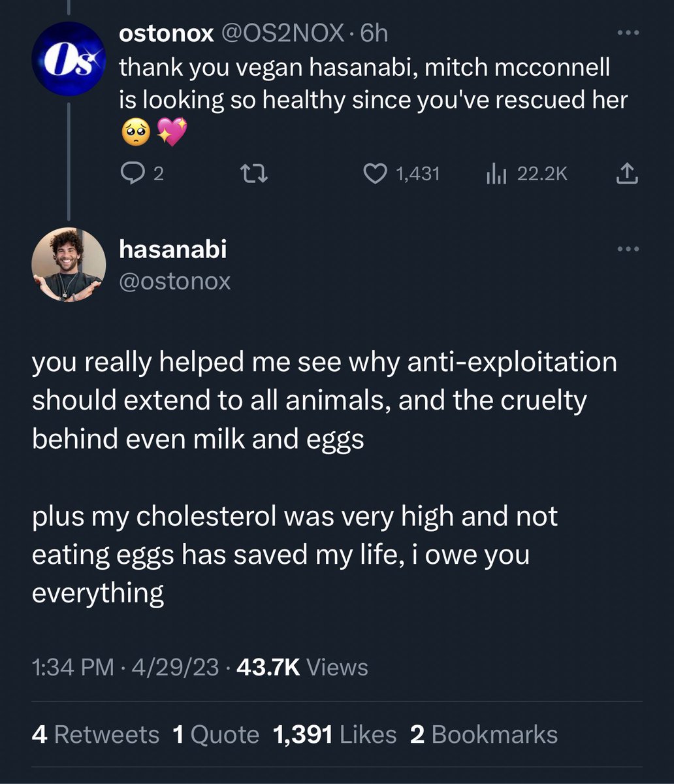Open more options on hasanabi's tweet
The image size is (674, 784).
tap(628, 249)
